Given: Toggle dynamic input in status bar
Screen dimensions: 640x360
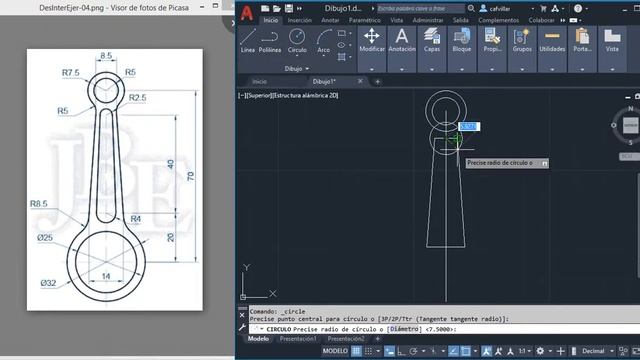Looking at the screenshot, I should point(389,351).
